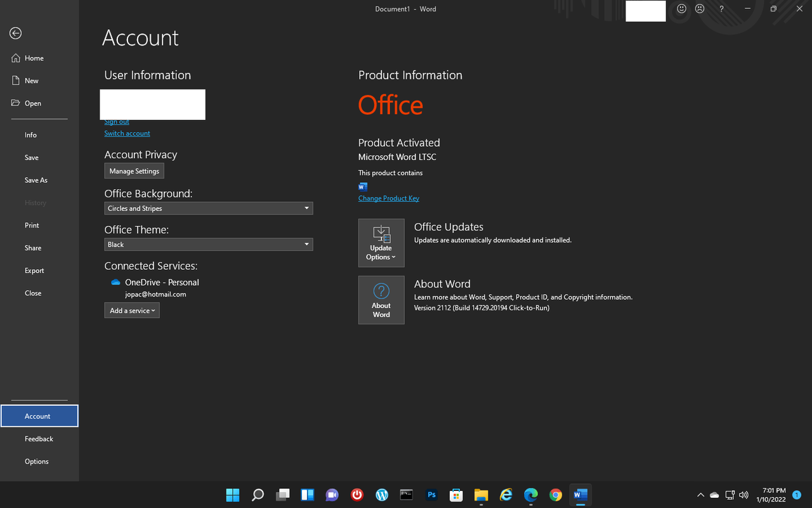Screen dimensions: 812x508
Task: Click the Change Product Key link
Action: click(x=389, y=198)
